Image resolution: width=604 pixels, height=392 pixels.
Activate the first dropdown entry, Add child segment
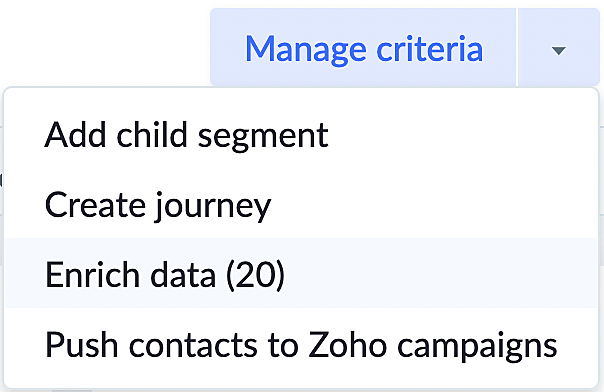(x=301, y=134)
